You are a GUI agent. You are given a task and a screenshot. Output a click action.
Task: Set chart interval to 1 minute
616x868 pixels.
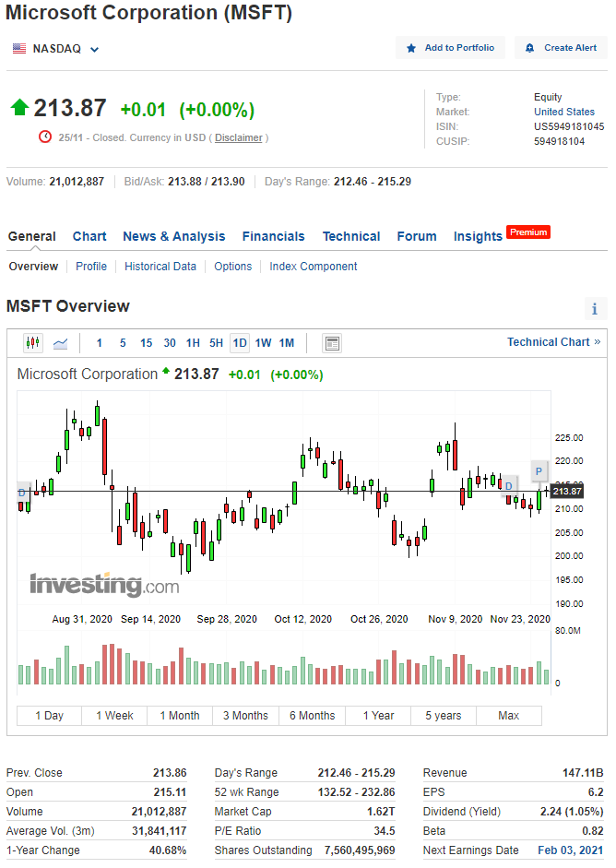click(x=99, y=343)
